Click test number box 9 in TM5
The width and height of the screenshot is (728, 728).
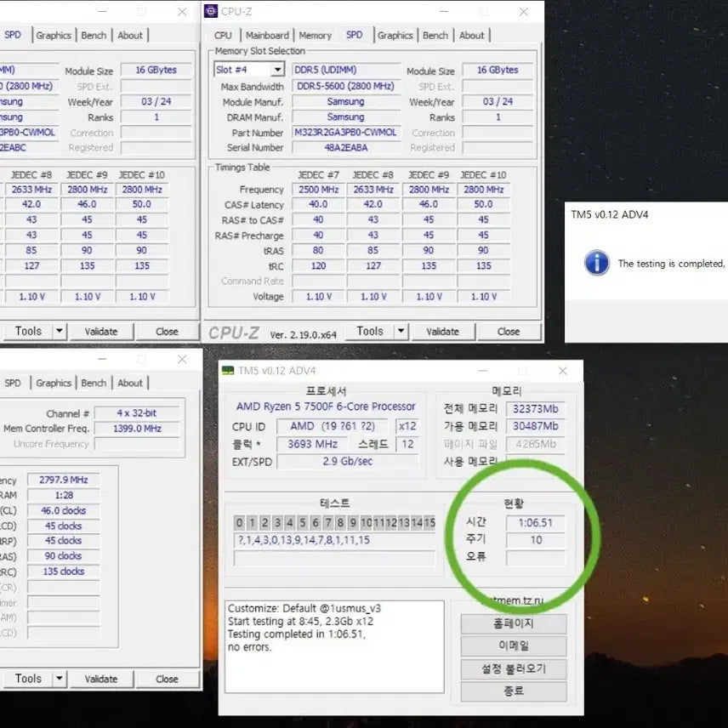click(353, 523)
